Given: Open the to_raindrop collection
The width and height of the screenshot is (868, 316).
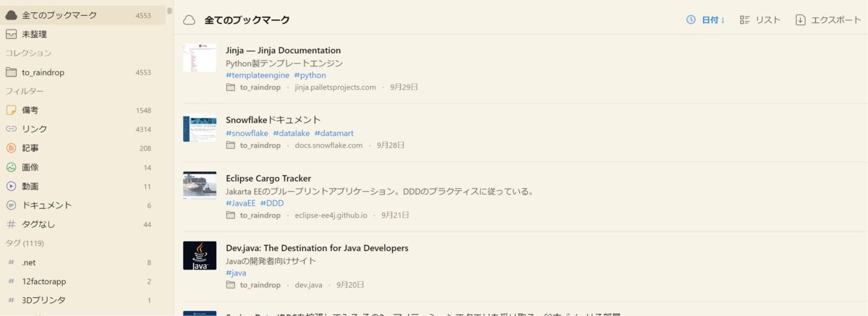Looking at the screenshot, I should pos(83,72).
